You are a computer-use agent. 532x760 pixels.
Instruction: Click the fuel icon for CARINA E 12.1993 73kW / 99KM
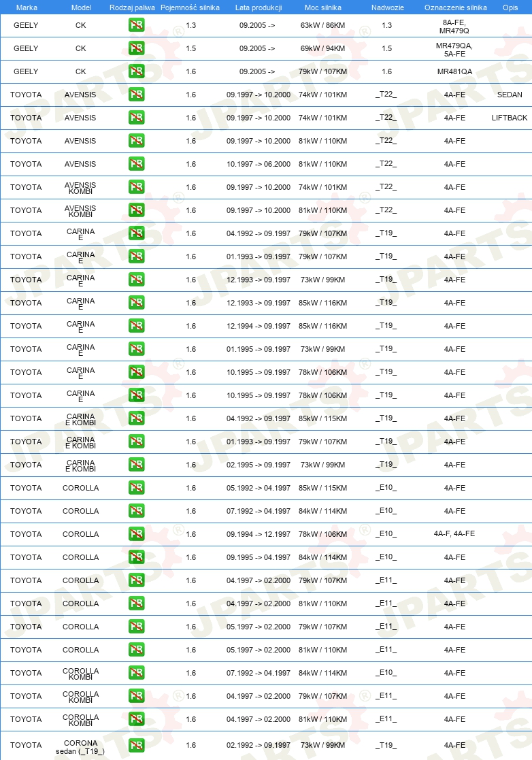[137, 280]
